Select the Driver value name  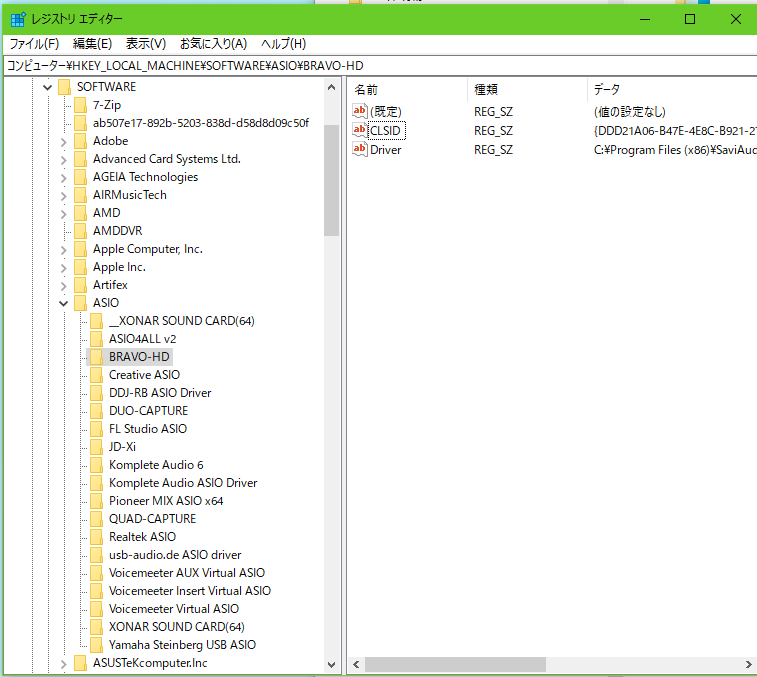click(386, 150)
